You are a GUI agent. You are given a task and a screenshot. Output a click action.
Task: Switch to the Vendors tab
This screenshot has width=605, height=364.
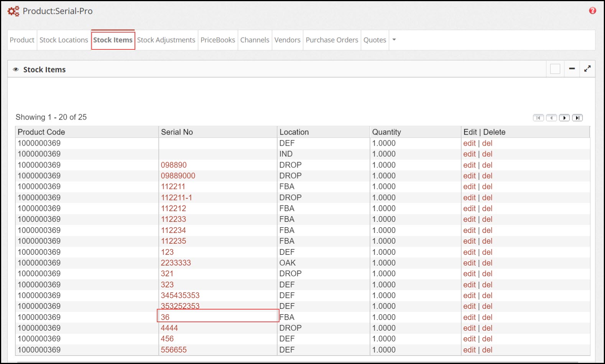pos(287,40)
